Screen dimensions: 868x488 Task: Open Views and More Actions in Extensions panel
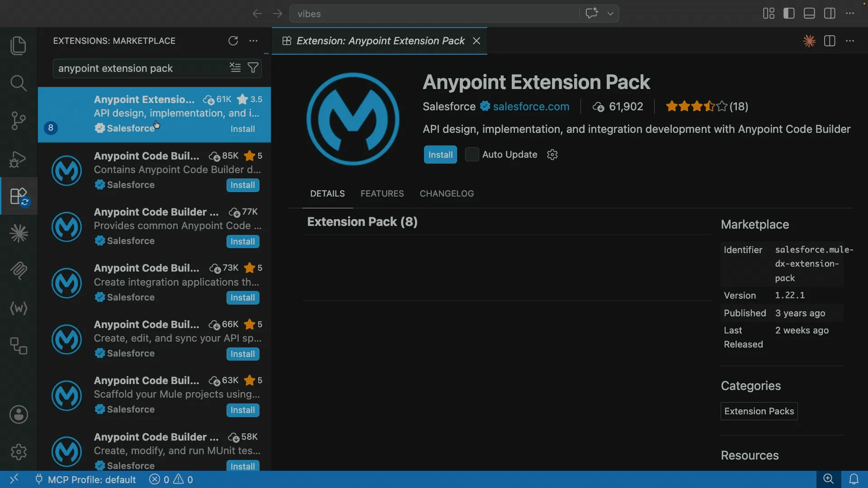click(254, 41)
